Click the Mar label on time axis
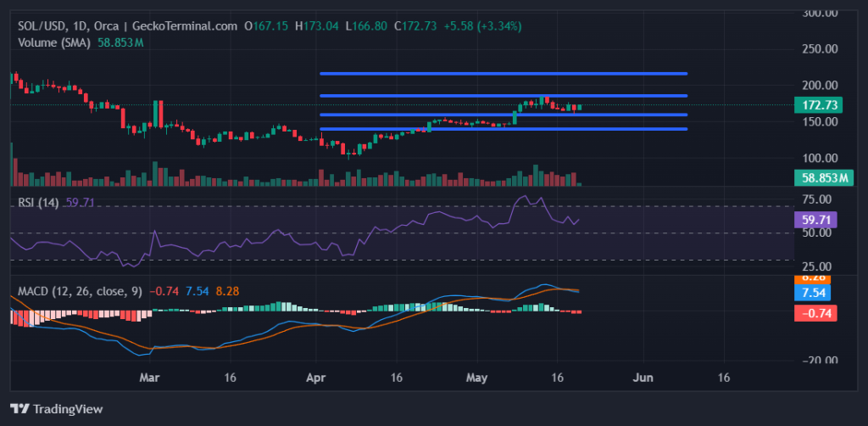 [x=151, y=378]
